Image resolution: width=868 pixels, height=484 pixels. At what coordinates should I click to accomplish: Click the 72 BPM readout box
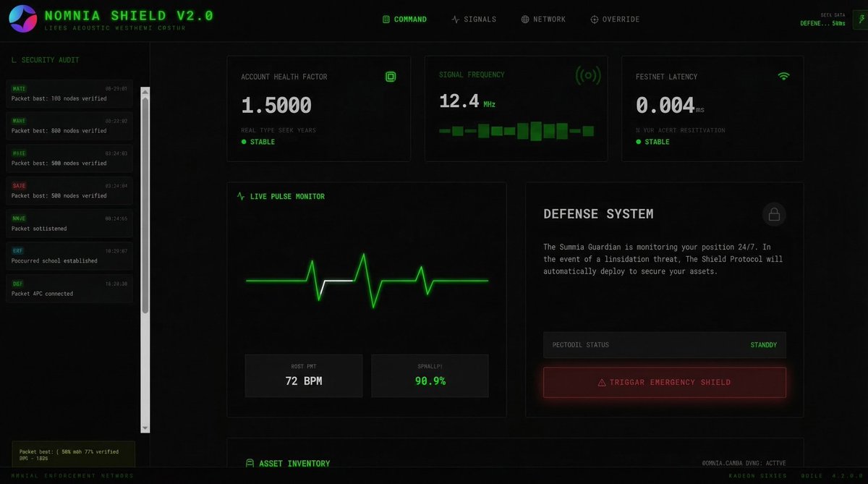304,375
